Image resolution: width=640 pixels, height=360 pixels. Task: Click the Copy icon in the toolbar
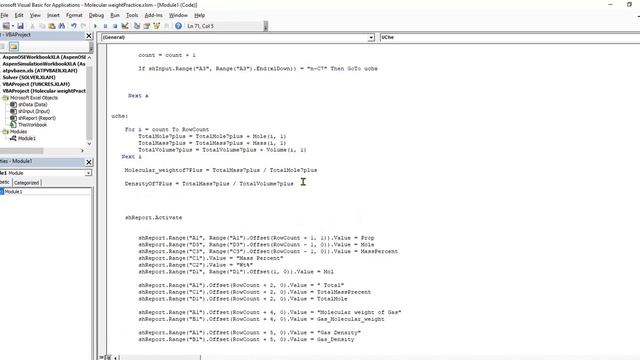point(42,26)
